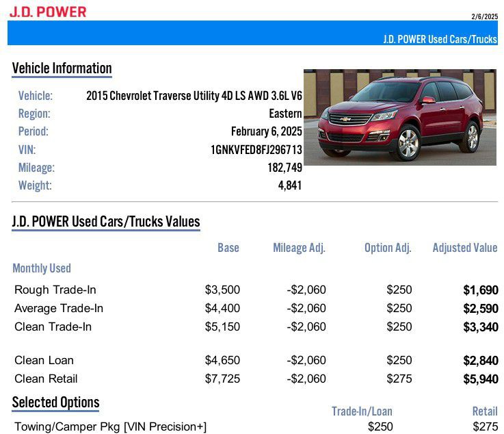Click the Towing/Camper Pkg trade-in value $250

click(x=380, y=426)
